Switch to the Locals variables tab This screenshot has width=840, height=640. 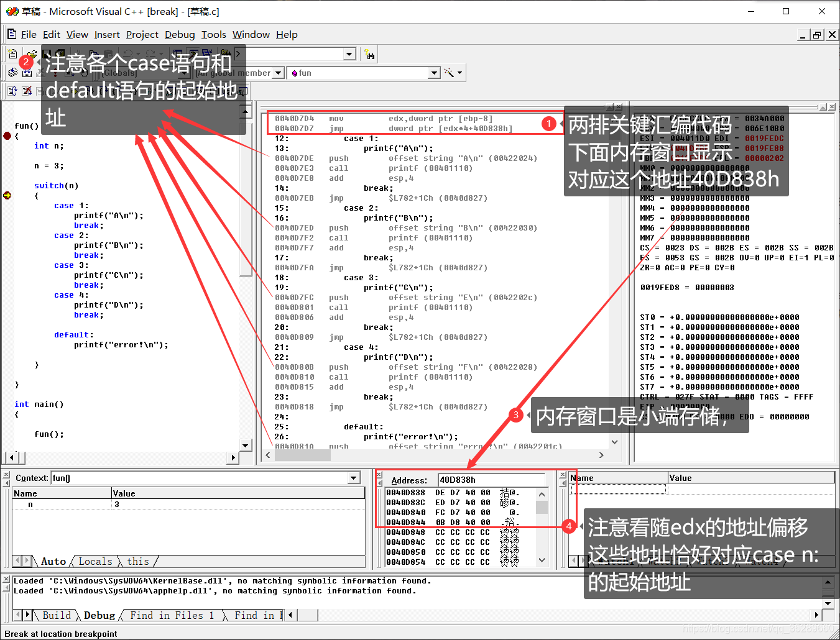coord(95,561)
